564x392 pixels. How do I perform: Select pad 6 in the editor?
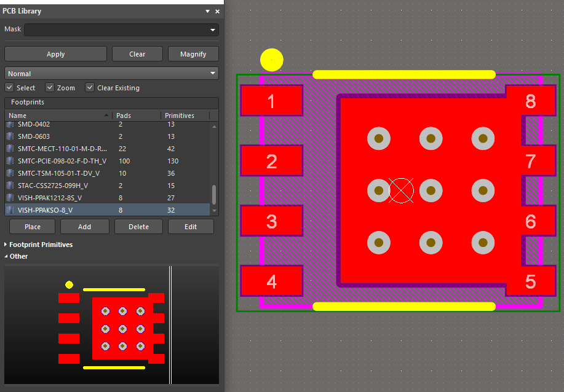(538, 221)
